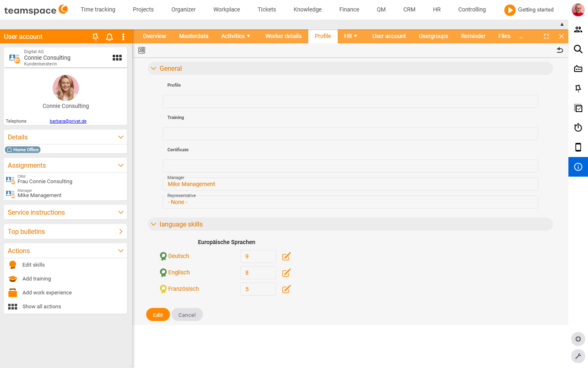588x368 pixels.
Task: Open notifications bell in User account header
Action: click(109, 37)
